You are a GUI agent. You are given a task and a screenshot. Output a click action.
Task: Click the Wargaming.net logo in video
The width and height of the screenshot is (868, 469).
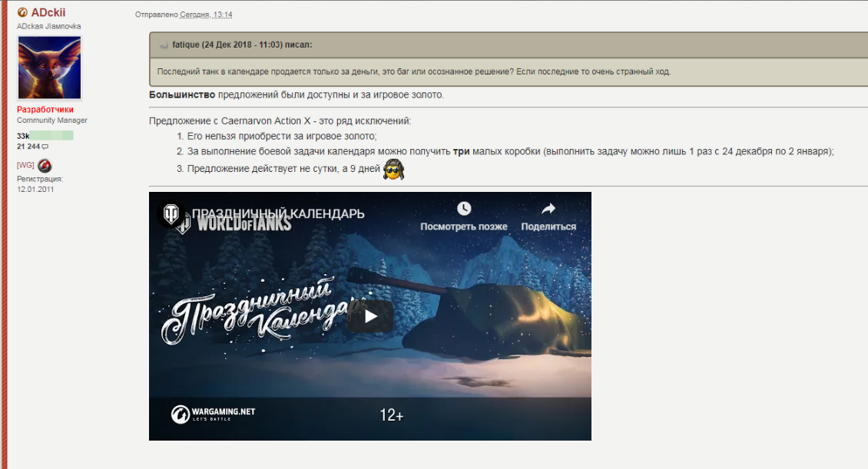click(x=213, y=414)
